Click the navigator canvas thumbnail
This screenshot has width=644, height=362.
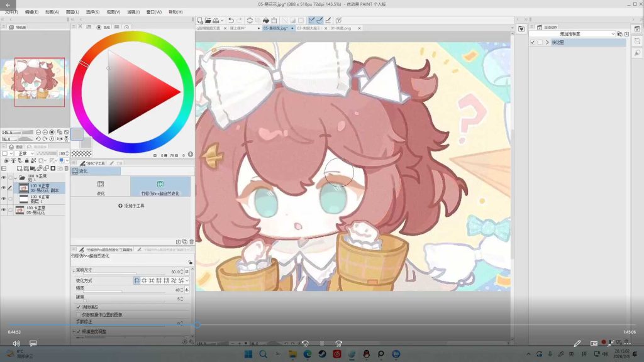click(33, 80)
